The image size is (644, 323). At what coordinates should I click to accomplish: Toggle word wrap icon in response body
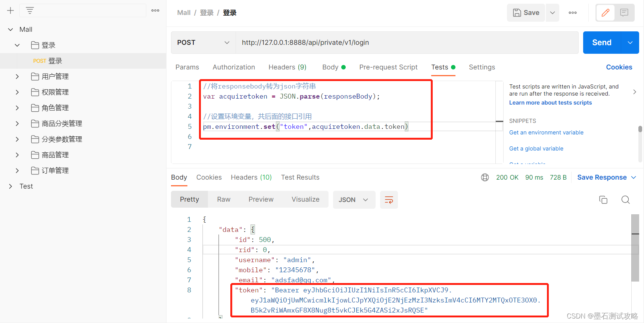click(389, 200)
